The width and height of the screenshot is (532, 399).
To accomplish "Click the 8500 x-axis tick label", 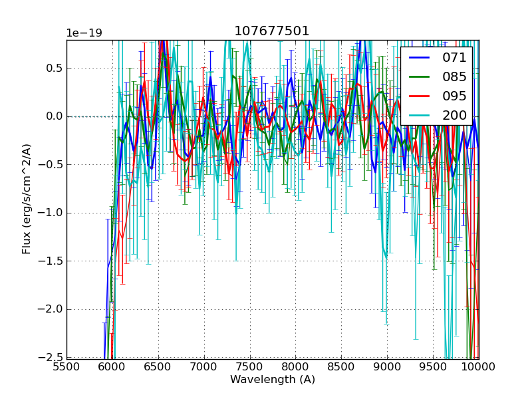I will coord(341,366).
